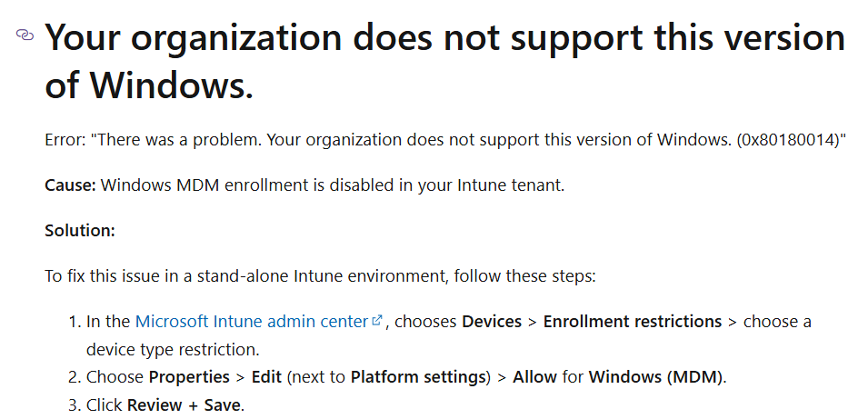Click the bold "Solution:" label

[80, 231]
